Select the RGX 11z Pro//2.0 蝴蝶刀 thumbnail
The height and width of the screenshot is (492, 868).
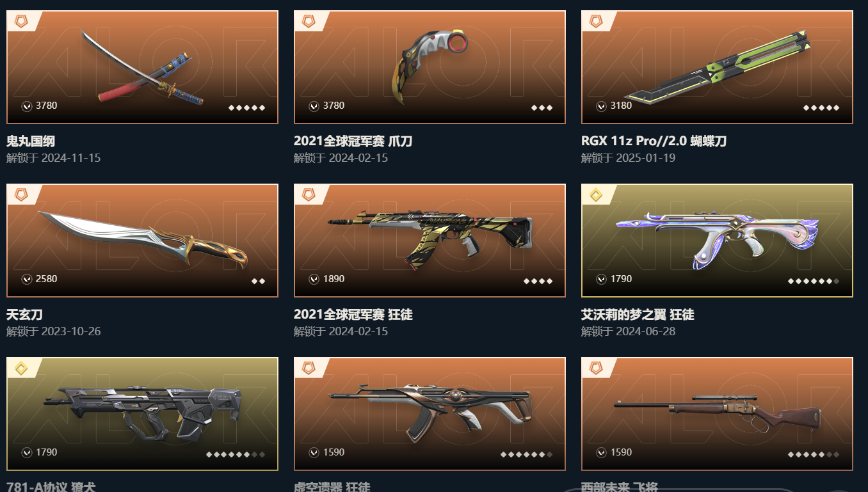[x=717, y=67]
